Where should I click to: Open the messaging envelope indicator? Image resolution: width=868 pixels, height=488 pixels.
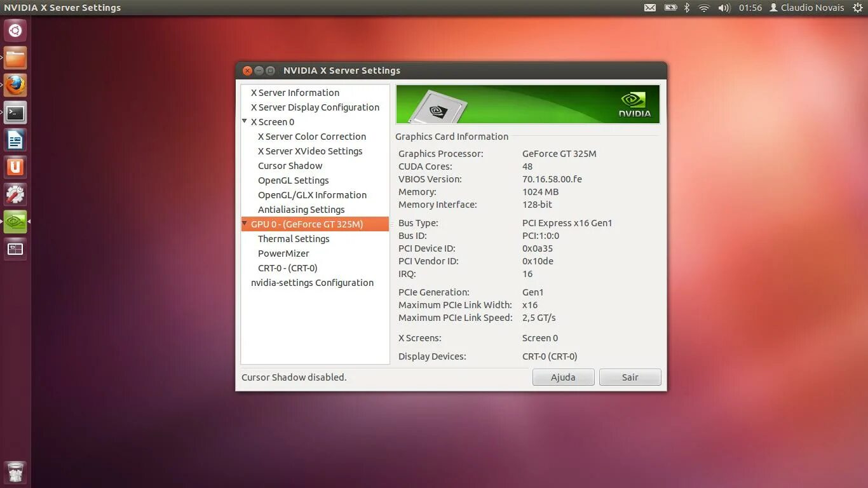click(x=650, y=7)
